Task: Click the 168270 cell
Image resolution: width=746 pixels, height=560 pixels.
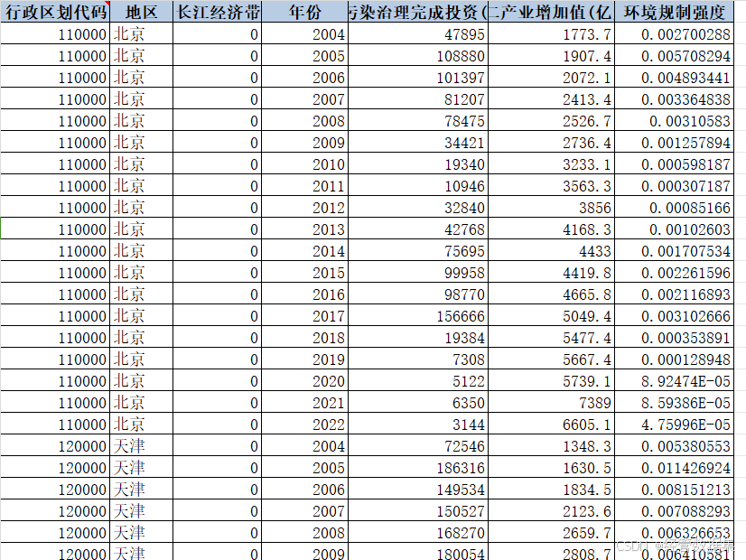Action: (x=418, y=532)
